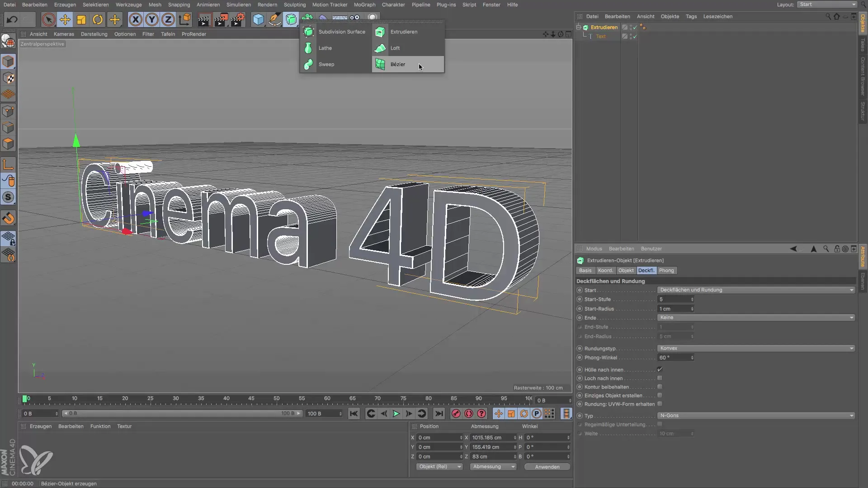
Task: Open the render settings icon
Action: [x=237, y=19]
